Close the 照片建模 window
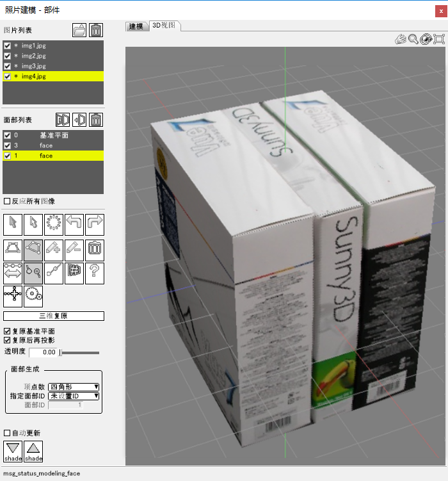 tap(441, 12)
